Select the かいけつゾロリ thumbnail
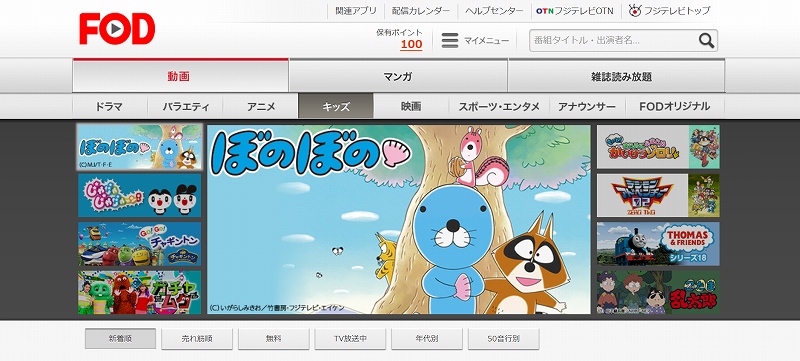 [658, 147]
